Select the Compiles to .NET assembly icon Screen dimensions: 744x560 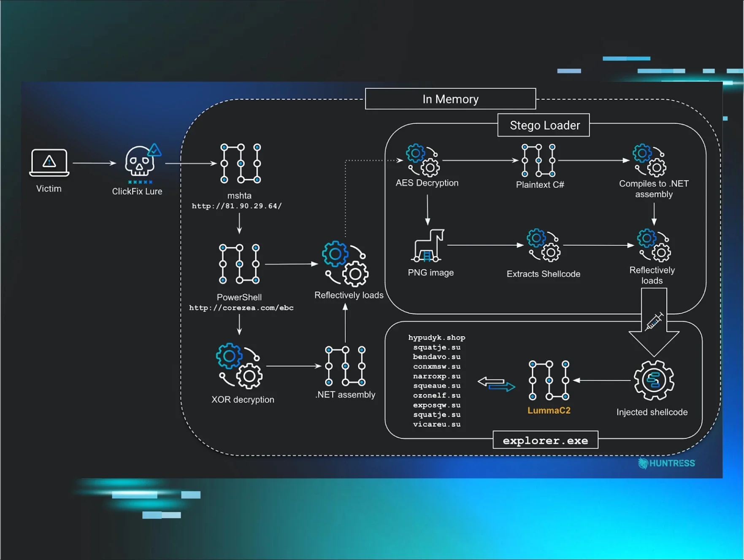[x=649, y=160]
